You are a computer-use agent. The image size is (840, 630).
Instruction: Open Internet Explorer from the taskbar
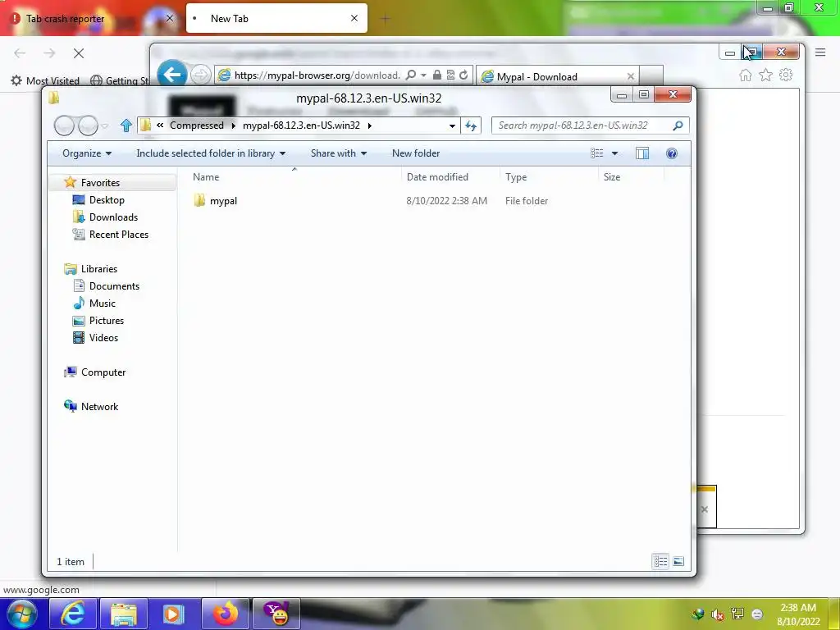tap(73, 614)
